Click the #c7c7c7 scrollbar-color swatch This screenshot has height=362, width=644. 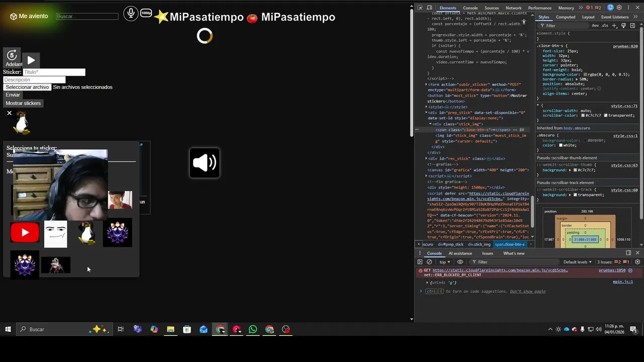(583, 115)
